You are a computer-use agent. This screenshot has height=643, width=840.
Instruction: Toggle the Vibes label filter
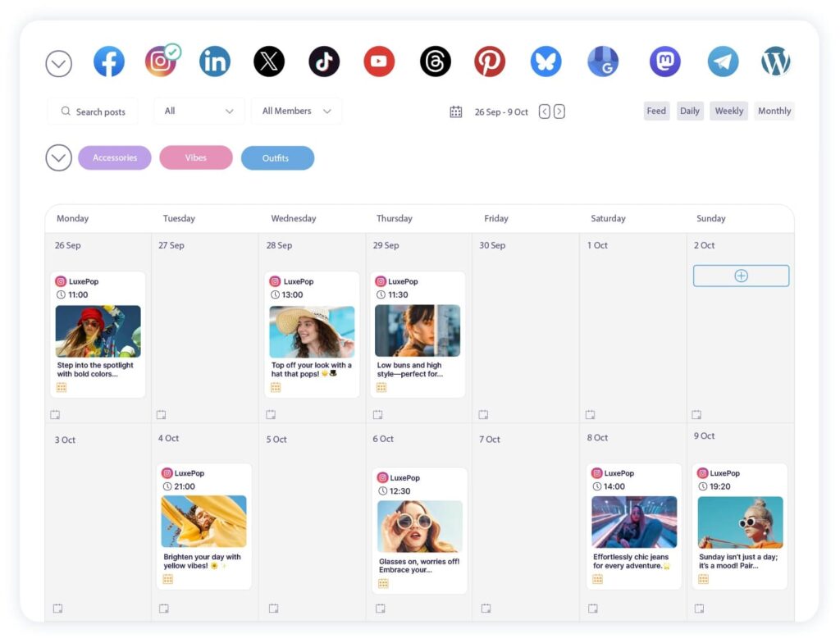point(196,157)
